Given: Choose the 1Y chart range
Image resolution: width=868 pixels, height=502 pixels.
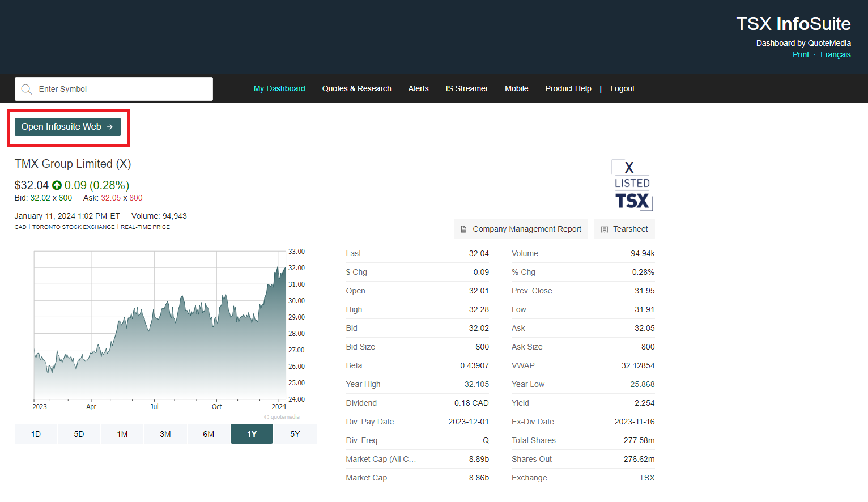Looking at the screenshot, I should click(252, 434).
